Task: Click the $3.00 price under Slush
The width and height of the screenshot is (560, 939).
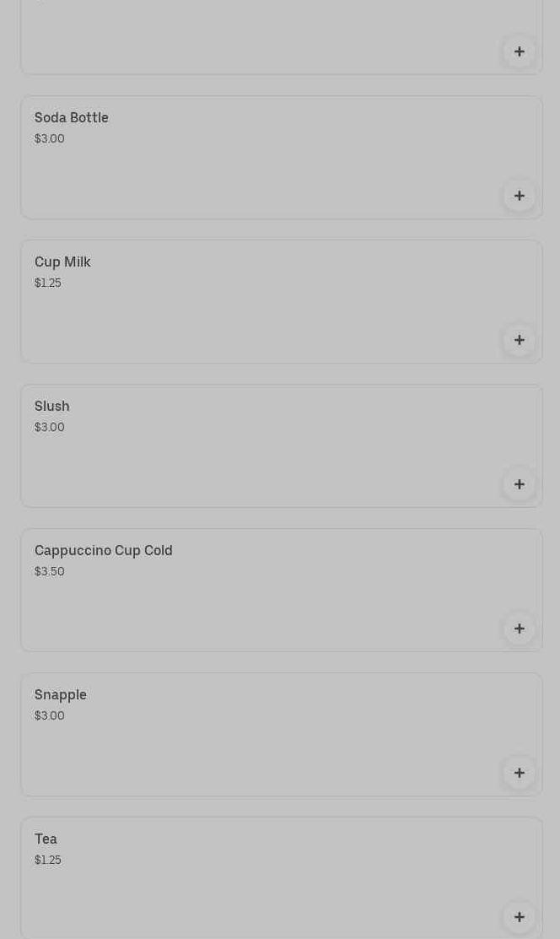Action: [50, 428]
